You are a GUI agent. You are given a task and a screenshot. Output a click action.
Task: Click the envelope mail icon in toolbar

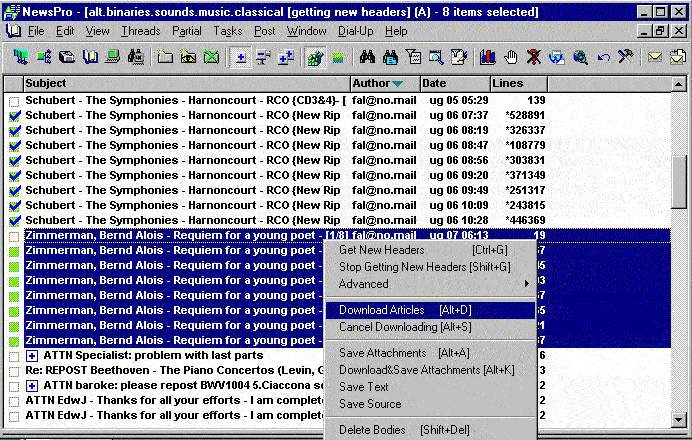click(x=655, y=57)
